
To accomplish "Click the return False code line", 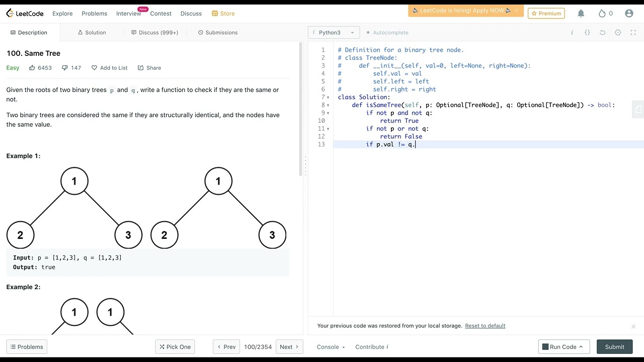I will coord(401,137).
